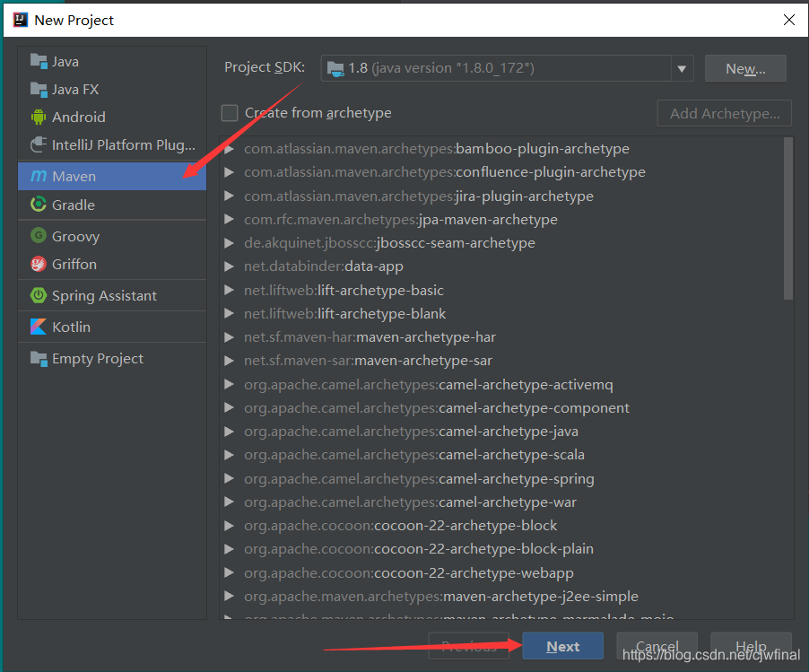The width and height of the screenshot is (809, 672).
Task: Select Spring Assistant project type
Action: point(112,295)
